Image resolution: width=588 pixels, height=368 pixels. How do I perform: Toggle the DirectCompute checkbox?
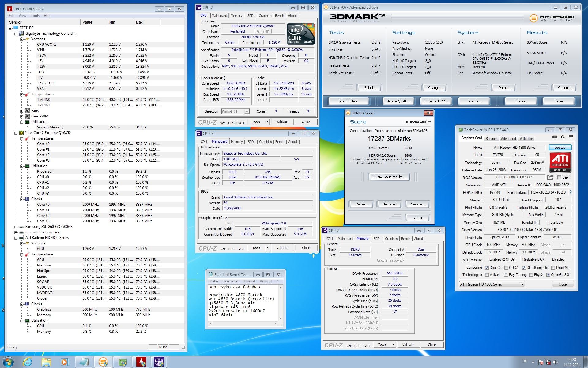click(x=524, y=268)
